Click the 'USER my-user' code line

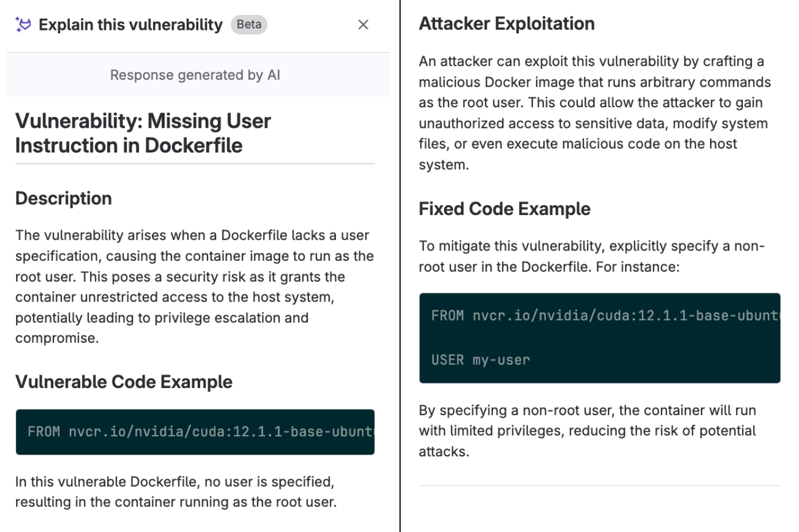point(480,360)
